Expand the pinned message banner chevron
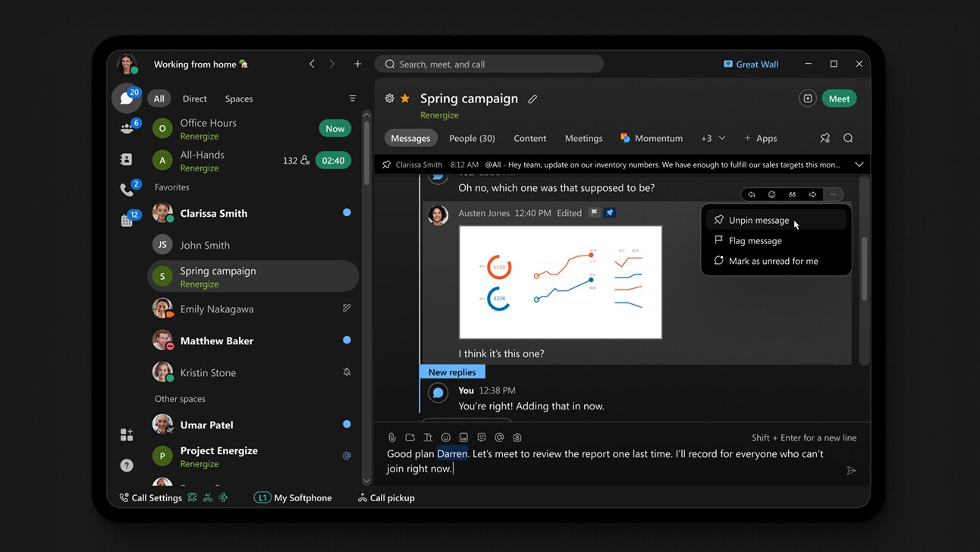This screenshot has height=552, width=980. [859, 165]
